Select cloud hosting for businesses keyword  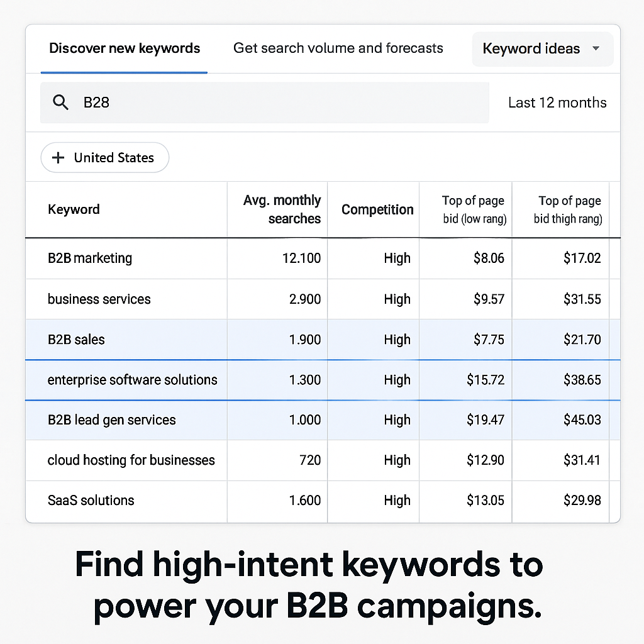tap(131, 460)
